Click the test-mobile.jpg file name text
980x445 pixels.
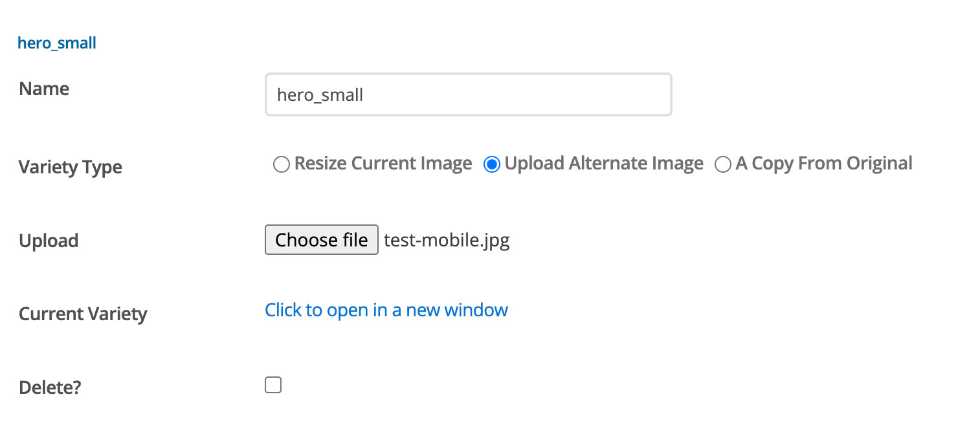click(447, 241)
